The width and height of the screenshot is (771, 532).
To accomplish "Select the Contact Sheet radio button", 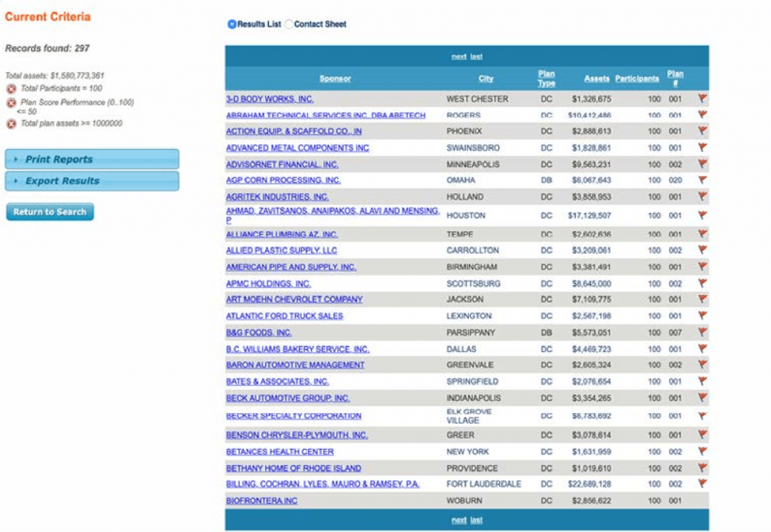I will pos(289,24).
